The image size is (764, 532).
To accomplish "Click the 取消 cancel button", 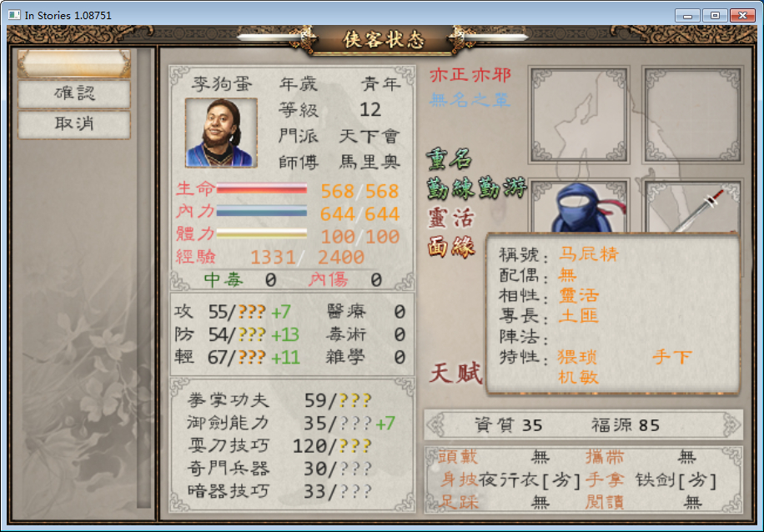I will coord(74,123).
